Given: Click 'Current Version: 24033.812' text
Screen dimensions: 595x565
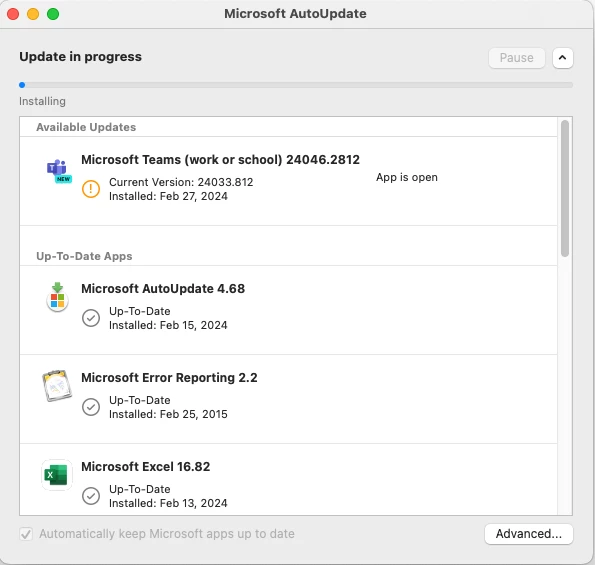Looking at the screenshot, I should (181, 182).
